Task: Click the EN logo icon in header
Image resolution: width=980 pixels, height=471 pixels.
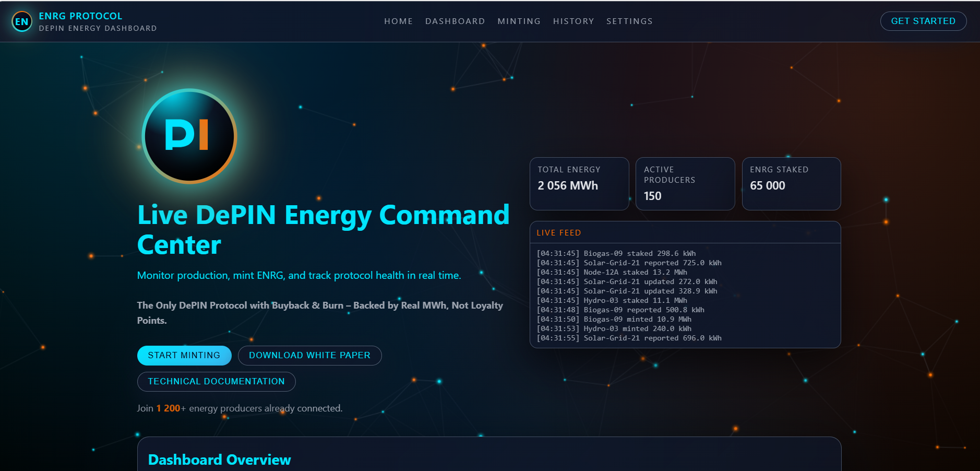Action: (x=22, y=21)
